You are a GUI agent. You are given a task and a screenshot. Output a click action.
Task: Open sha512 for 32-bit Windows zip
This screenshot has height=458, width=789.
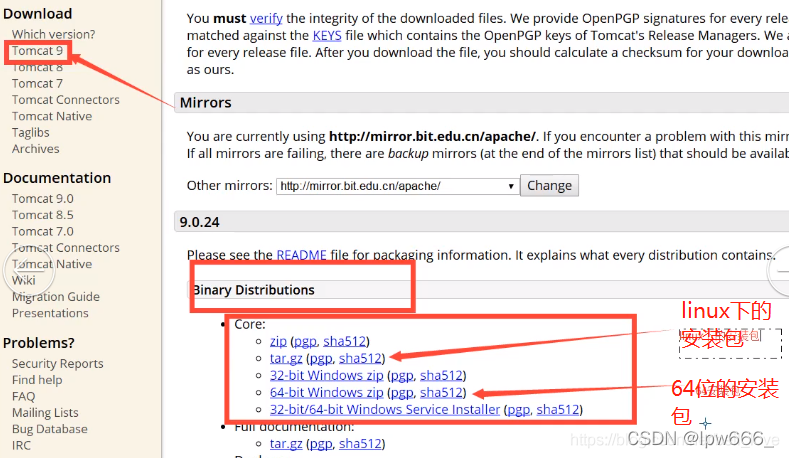pos(441,375)
